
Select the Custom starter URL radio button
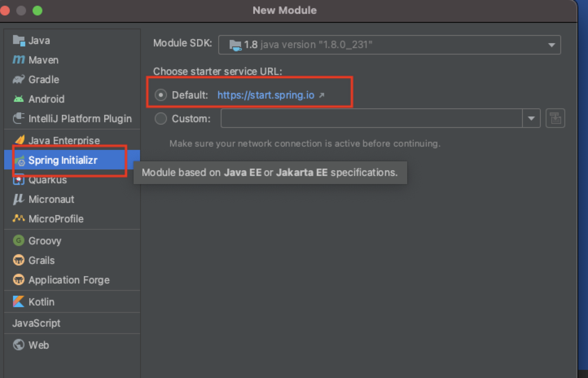tap(161, 119)
